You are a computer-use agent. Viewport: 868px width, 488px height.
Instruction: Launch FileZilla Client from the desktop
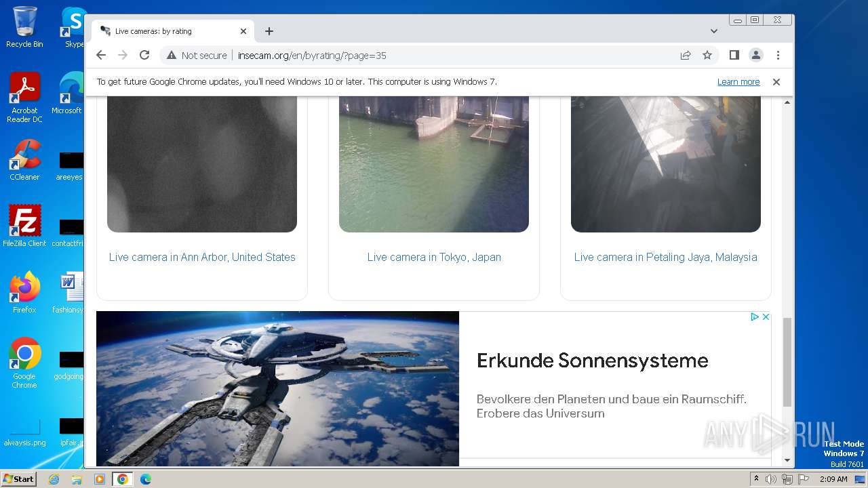[x=24, y=226]
